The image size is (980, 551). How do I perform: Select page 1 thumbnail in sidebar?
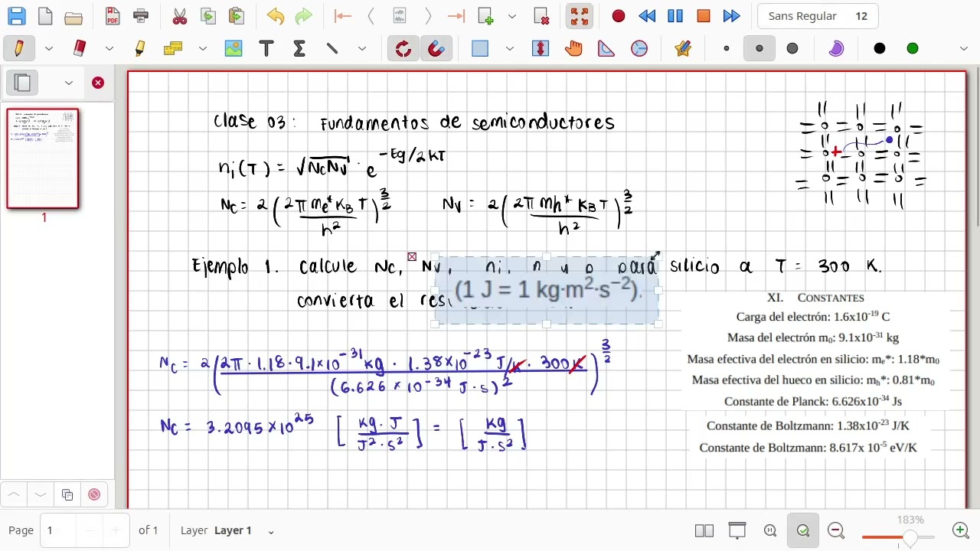pos(43,158)
